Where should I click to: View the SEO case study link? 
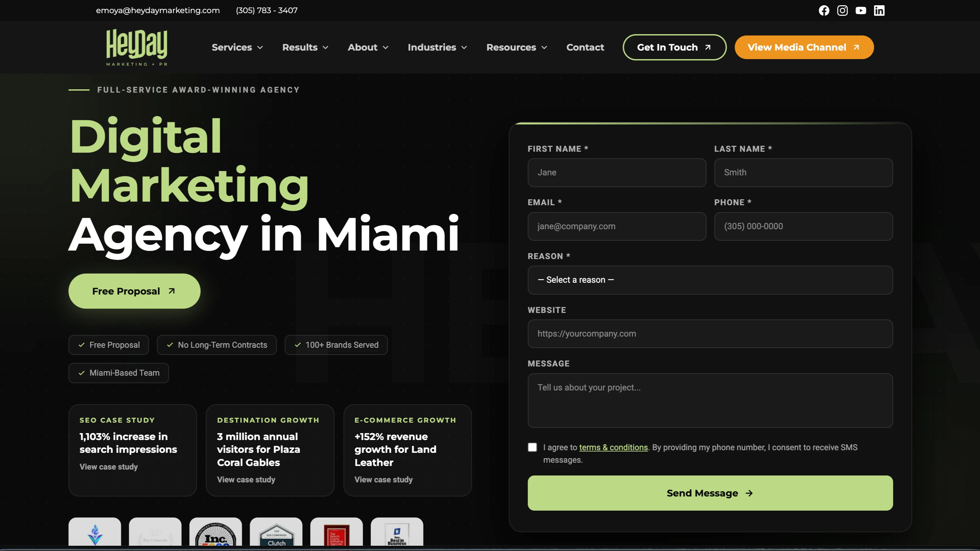pos(108,467)
